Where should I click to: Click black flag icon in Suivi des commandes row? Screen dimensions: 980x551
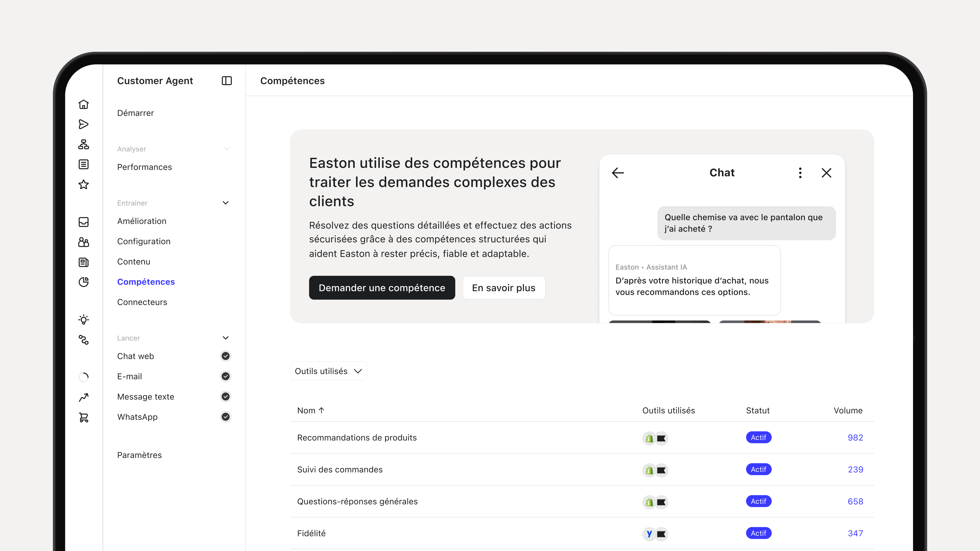click(661, 470)
